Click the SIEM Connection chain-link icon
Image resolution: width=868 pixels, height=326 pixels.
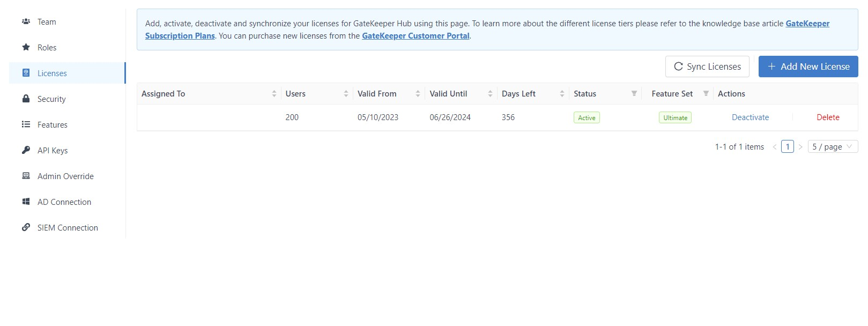coord(26,227)
